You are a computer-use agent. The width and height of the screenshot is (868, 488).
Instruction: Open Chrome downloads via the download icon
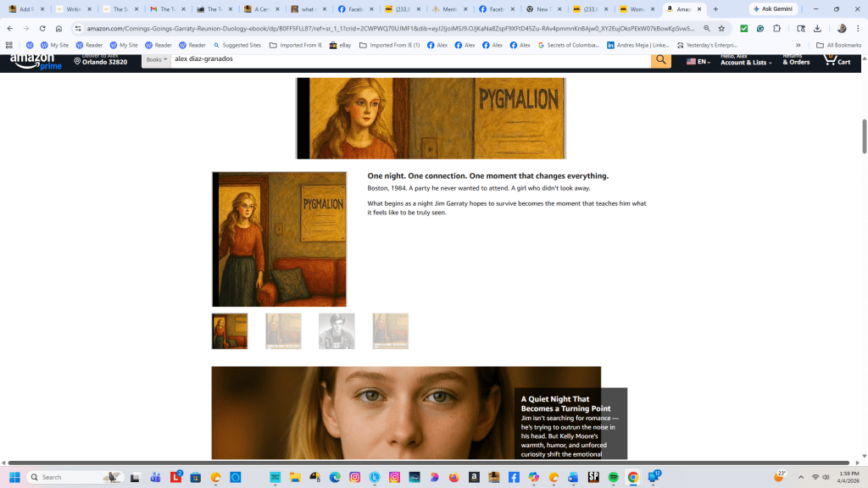coord(818,28)
